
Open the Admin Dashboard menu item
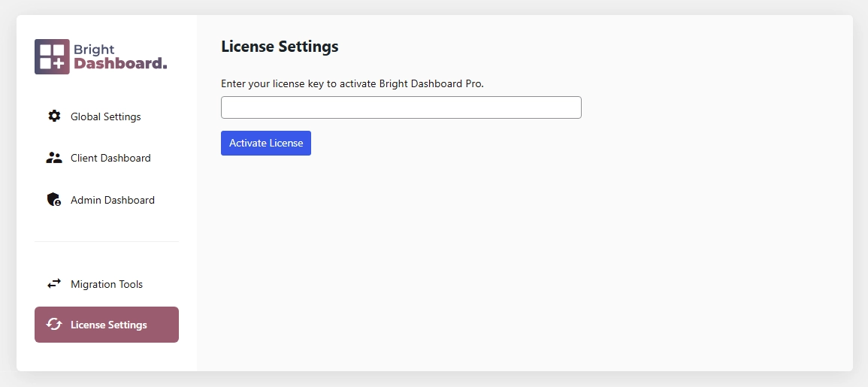[113, 200]
